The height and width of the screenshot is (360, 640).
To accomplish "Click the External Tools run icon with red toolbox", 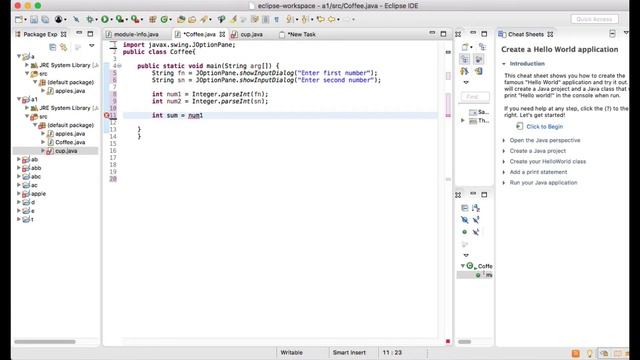I will [135, 19].
